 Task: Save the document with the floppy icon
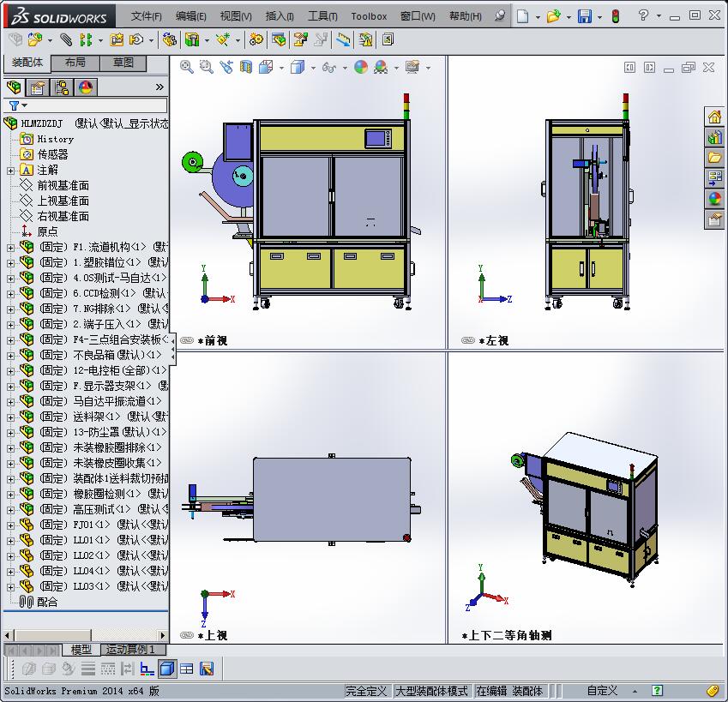coord(585,16)
